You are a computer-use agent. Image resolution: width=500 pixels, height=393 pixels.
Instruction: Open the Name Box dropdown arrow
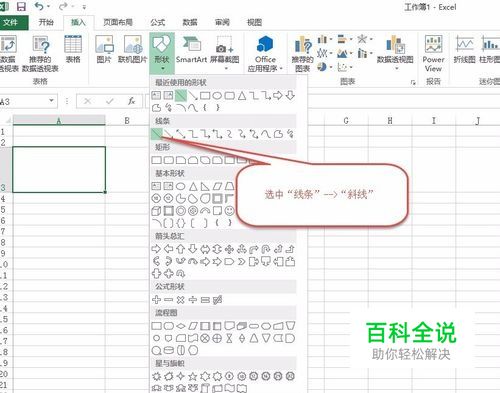[x=51, y=100]
